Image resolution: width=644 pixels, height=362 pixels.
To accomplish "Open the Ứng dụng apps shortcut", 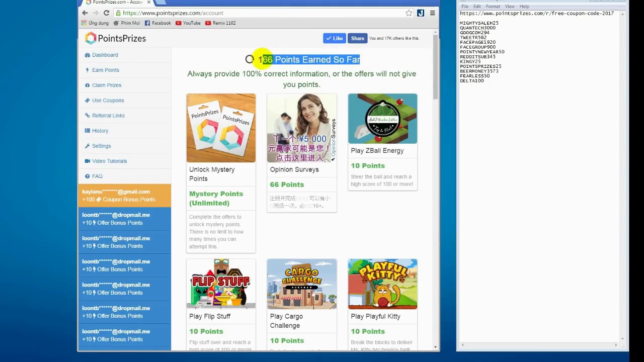I will tap(95, 23).
